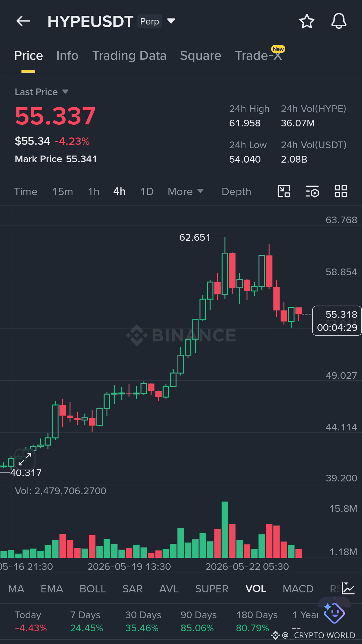
Task: Expand the Last Price type dropdown
Action: 65,92
